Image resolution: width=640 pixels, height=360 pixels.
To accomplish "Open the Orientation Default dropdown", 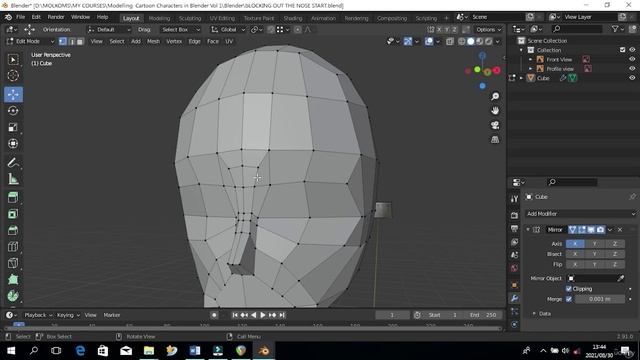I will coord(109,29).
